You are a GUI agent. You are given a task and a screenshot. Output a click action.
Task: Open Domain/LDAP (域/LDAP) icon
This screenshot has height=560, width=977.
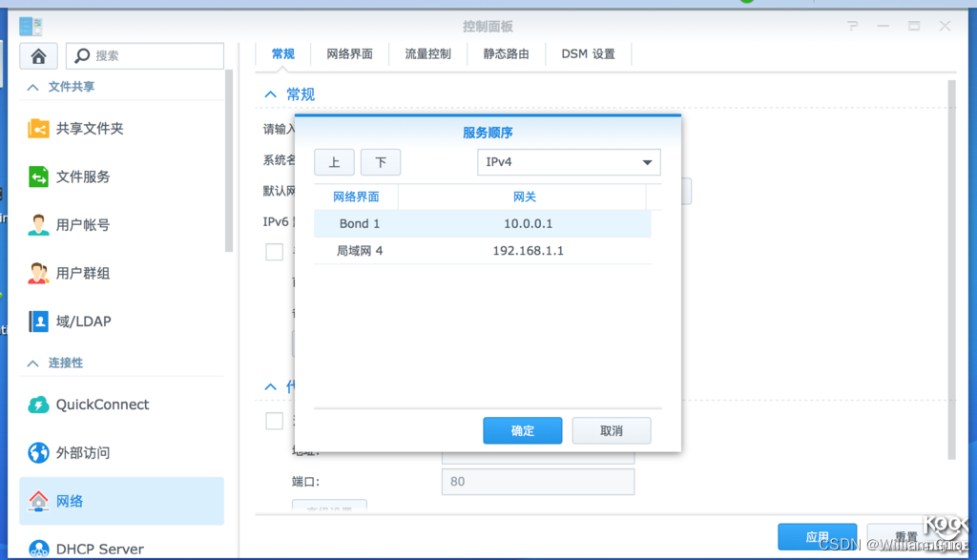click(39, 321)
